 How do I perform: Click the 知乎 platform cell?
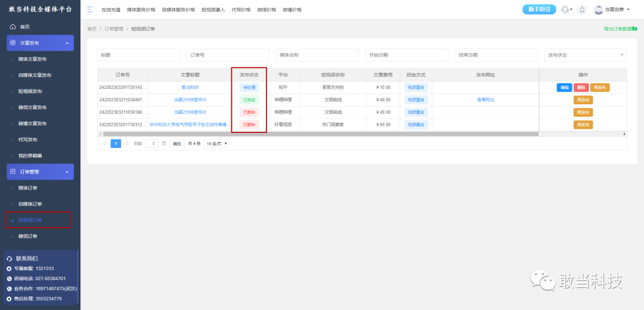point(283,88)
